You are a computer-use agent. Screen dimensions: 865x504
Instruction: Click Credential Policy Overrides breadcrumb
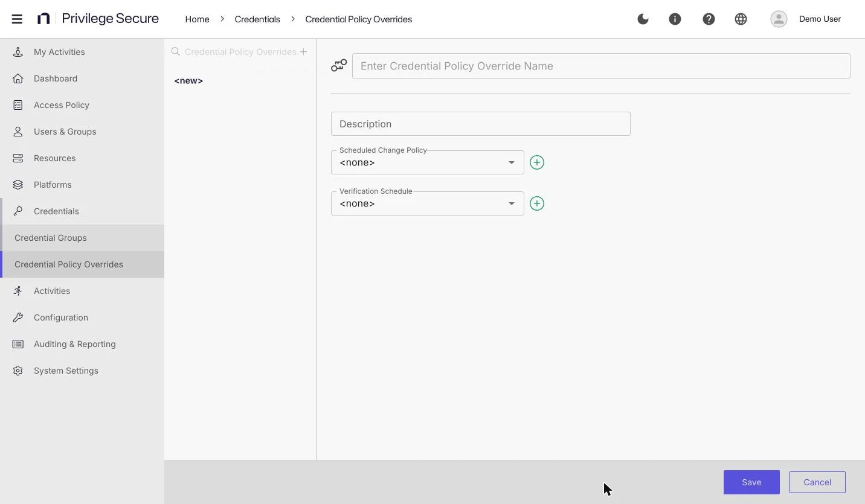tap(359, 19)
